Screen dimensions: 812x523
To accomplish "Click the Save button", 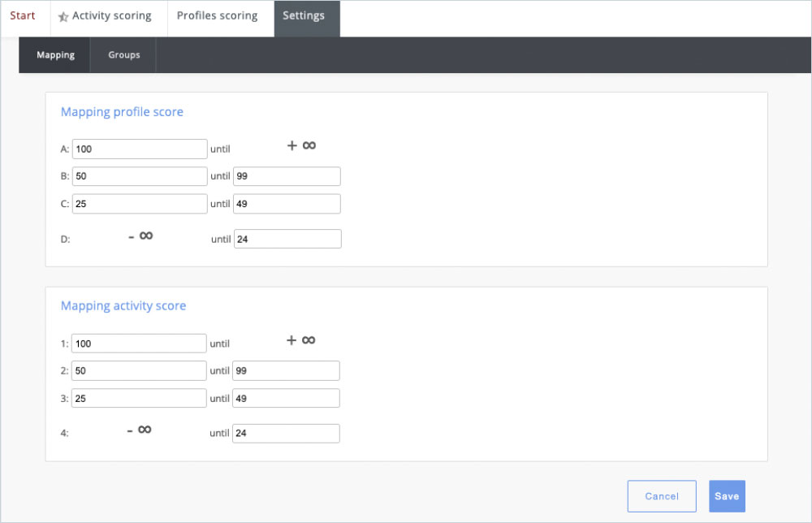I will [727, 496].
